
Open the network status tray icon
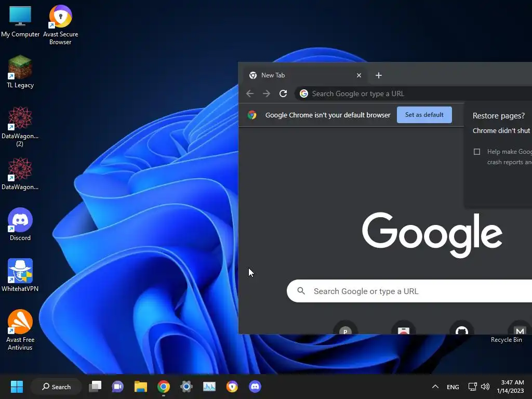coord(472,387)
